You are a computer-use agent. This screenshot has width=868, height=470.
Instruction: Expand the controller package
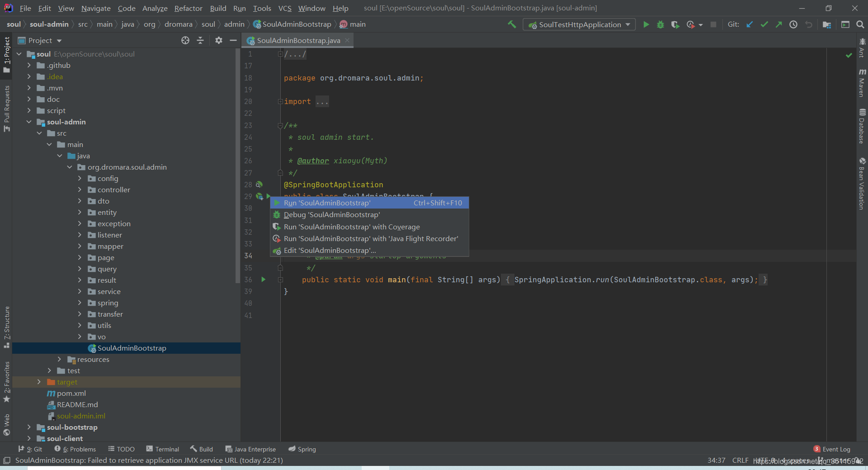(x=80, y=190)
